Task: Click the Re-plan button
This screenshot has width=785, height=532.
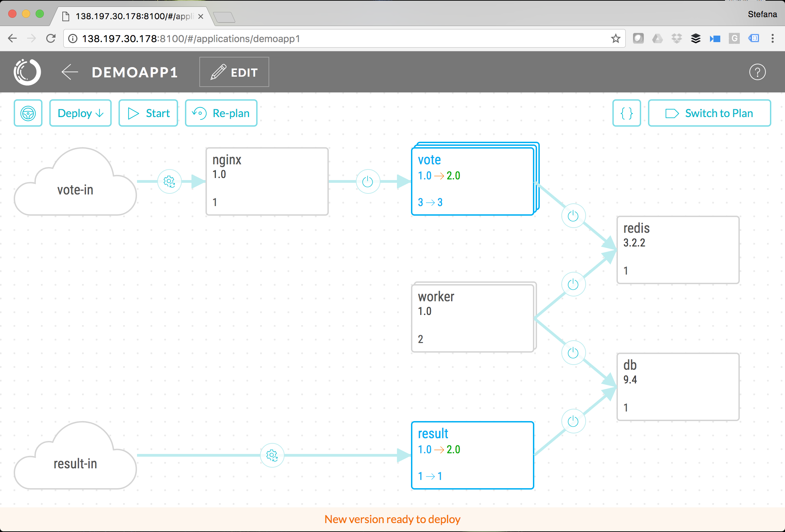Action: [x=221, y=113]
